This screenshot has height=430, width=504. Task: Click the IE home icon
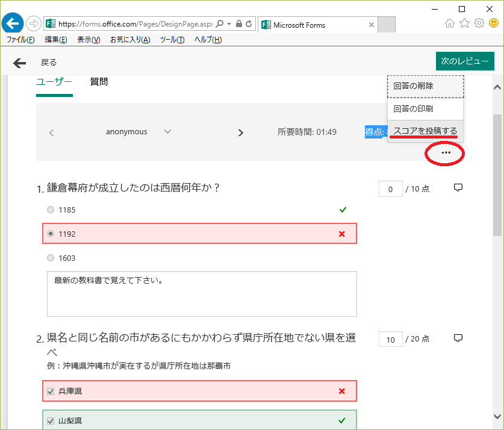[x=450, y=24]
